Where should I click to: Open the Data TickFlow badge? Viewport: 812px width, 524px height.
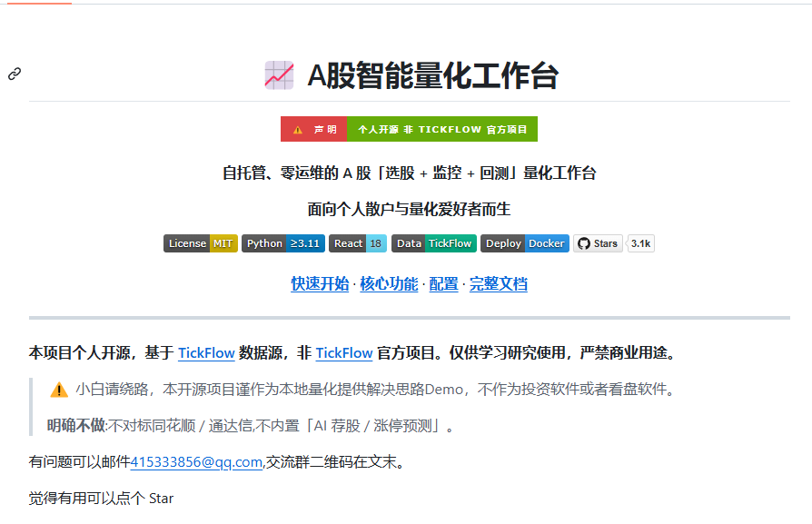click(434, 243)
